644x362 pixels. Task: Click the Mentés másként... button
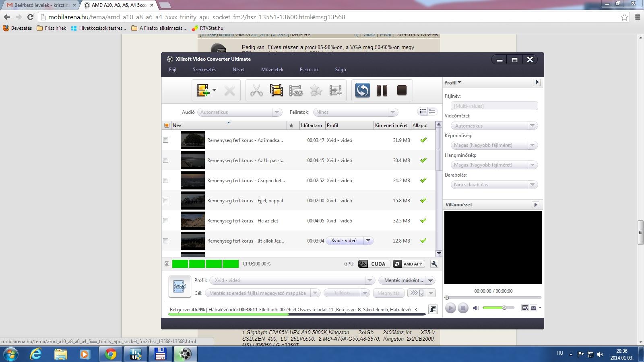coord(404,280)
